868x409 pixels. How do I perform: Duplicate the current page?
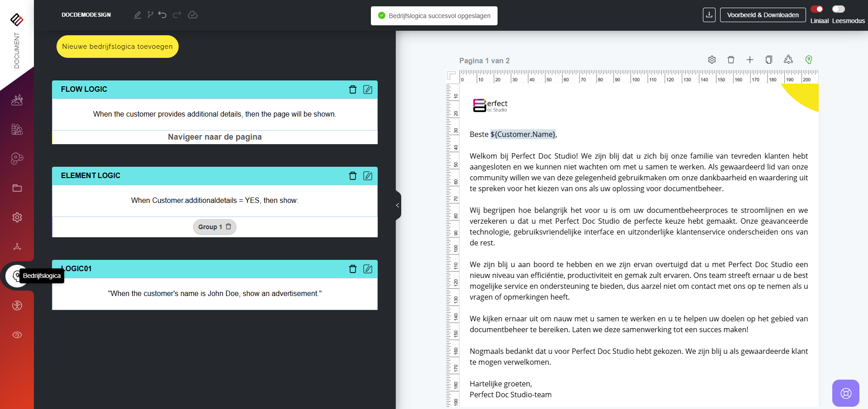768,60
